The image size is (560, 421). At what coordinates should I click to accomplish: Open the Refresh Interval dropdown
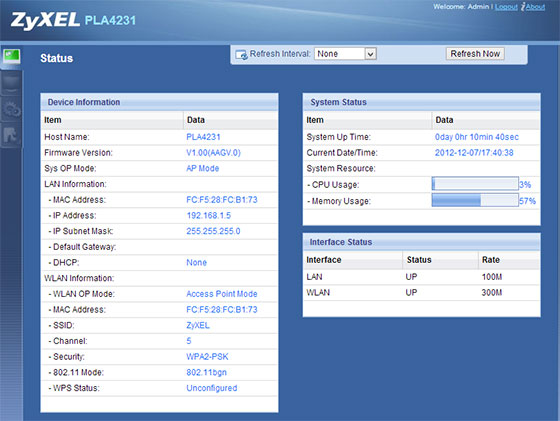pos(345,54)
